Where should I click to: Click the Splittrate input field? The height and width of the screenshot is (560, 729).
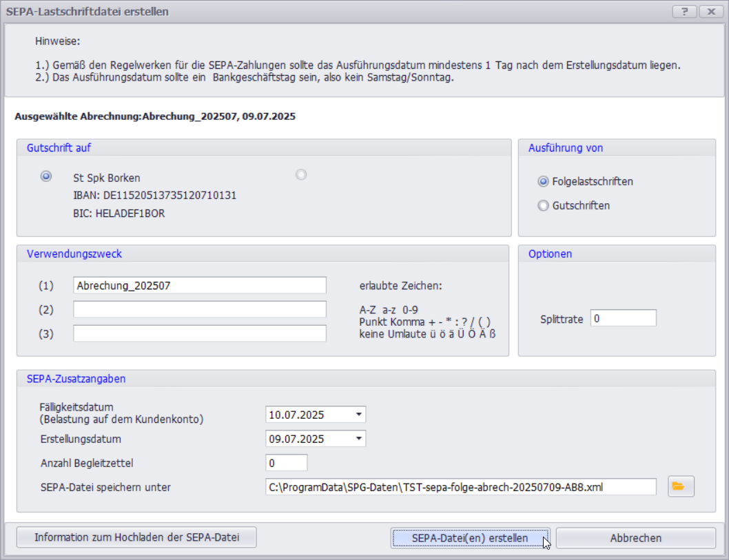coord(623,318)
